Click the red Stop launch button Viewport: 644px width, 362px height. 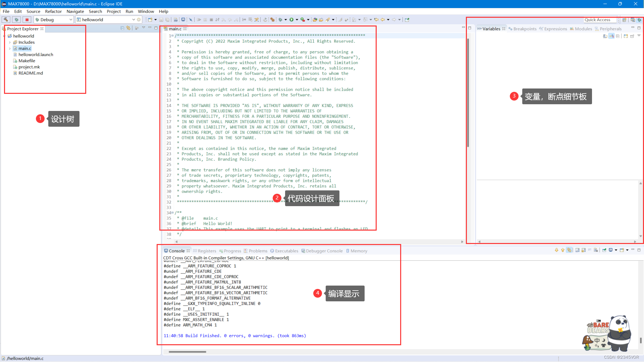pos(27,20)
